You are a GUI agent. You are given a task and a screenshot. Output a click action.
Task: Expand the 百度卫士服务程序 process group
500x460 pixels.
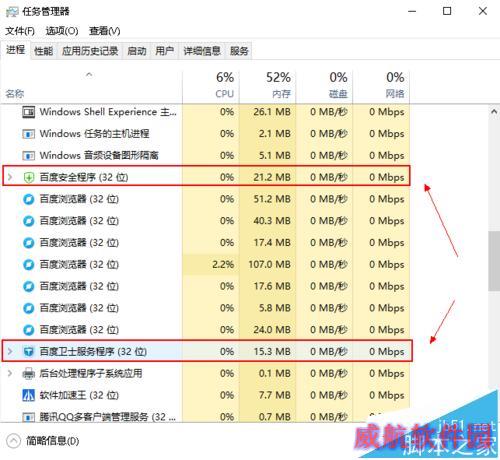click(x=10, y=351)
